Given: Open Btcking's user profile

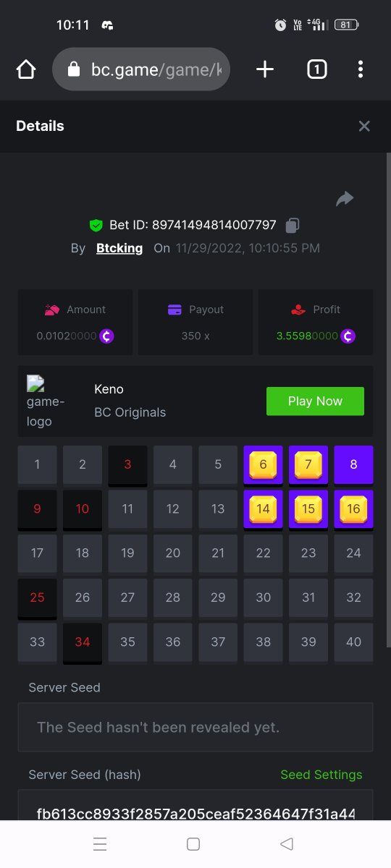Looking at the screenshot, I should [119, 248].
